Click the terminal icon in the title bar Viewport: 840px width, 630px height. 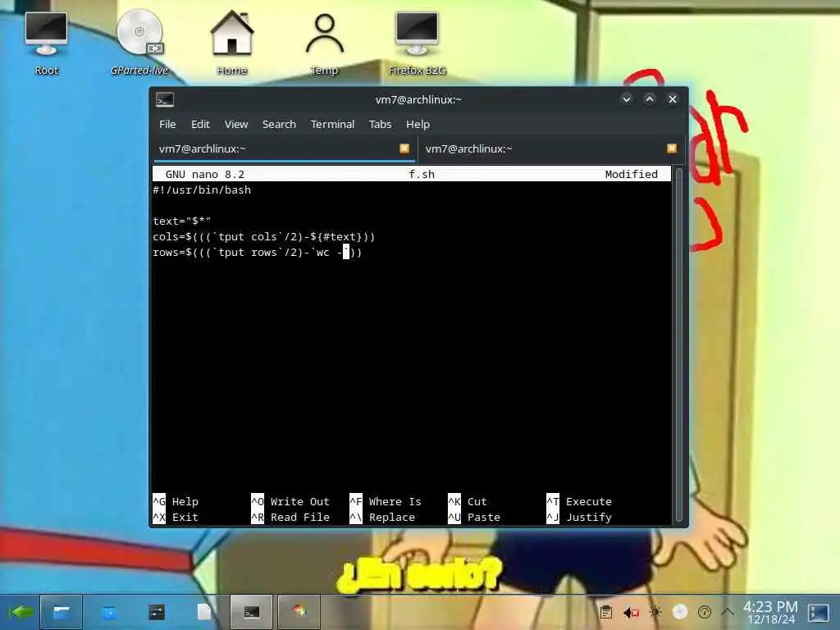tap(165, 99)
